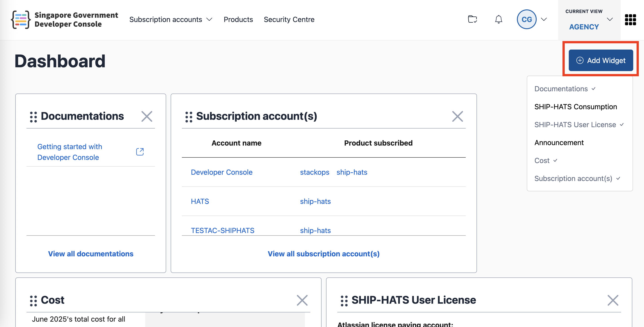
Task: Open the notifications bell
Action: click(x=498, y=19)
